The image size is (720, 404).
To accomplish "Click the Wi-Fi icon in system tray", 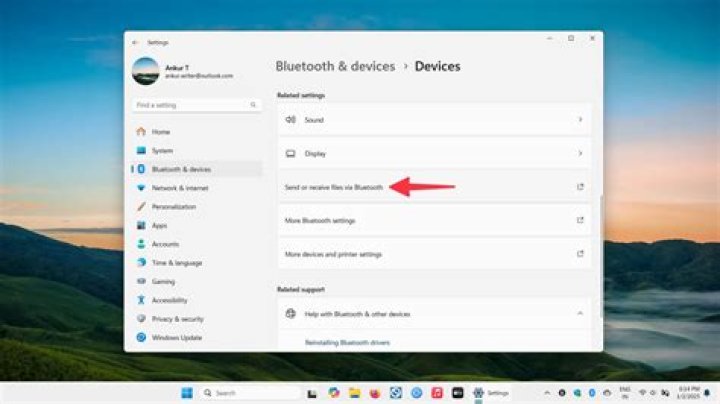I will [642, 393].
